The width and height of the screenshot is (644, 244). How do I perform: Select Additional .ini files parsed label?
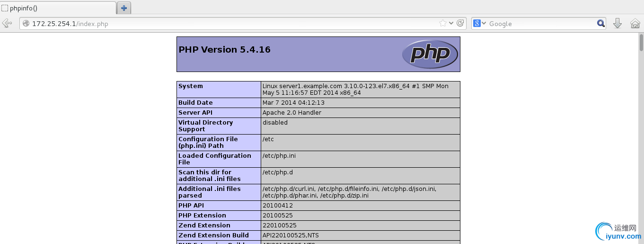pos(210,192)
